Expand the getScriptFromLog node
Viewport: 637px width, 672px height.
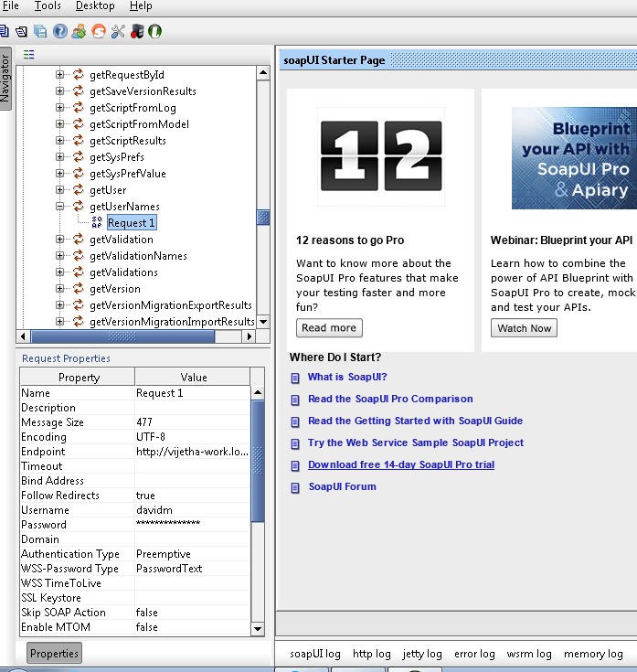[x=60, y=108]
